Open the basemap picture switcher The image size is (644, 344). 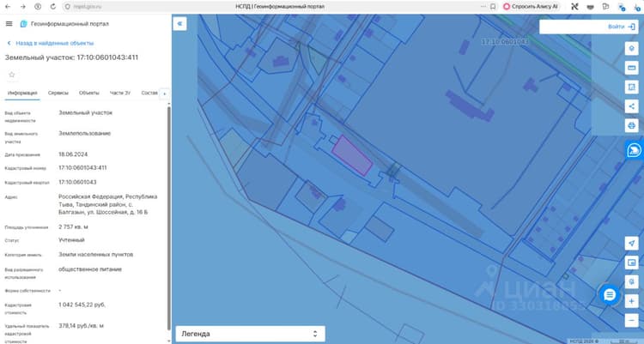pos(631,263)
